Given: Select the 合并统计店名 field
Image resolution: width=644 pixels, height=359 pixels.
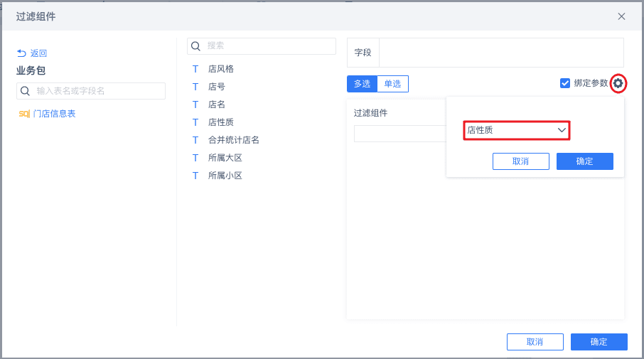Looking at the screenshot, I should [x=233, y=140].
